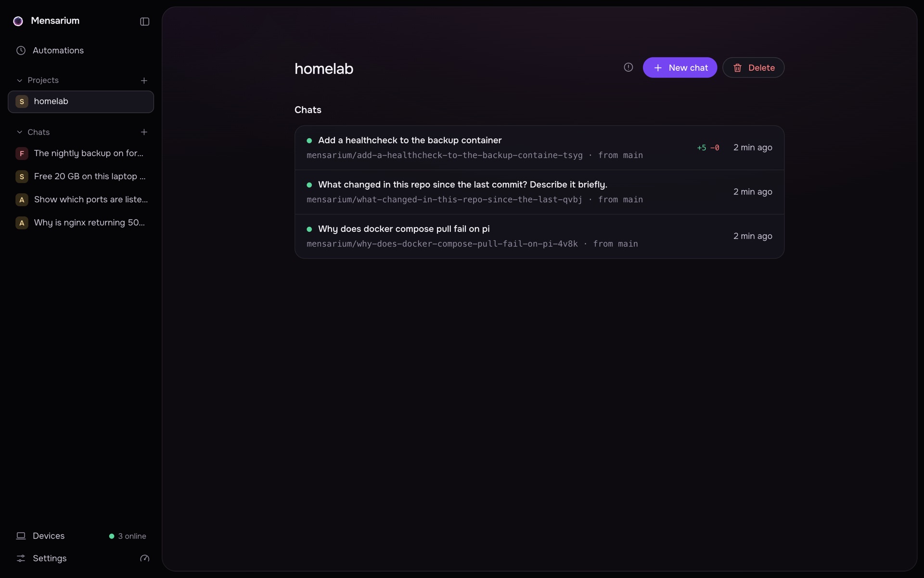Click green status dot of healthcheck chat

[x=309, y=141]
